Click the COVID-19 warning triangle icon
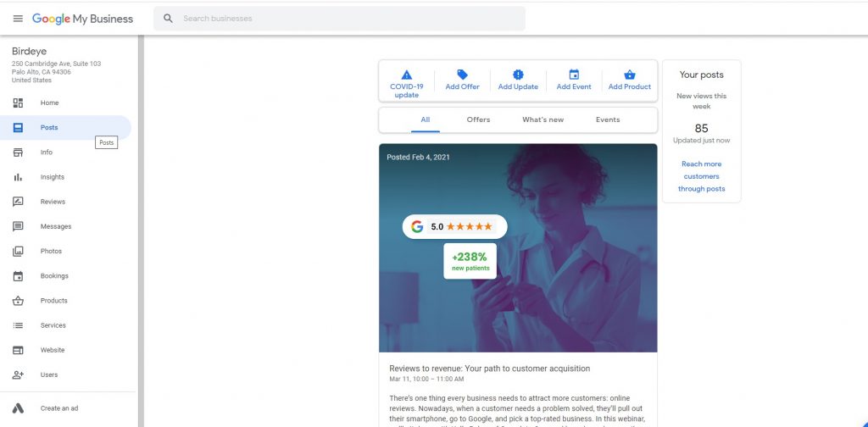Image resolution: width=868 pixels, height=427 pixels. [406, 75]
